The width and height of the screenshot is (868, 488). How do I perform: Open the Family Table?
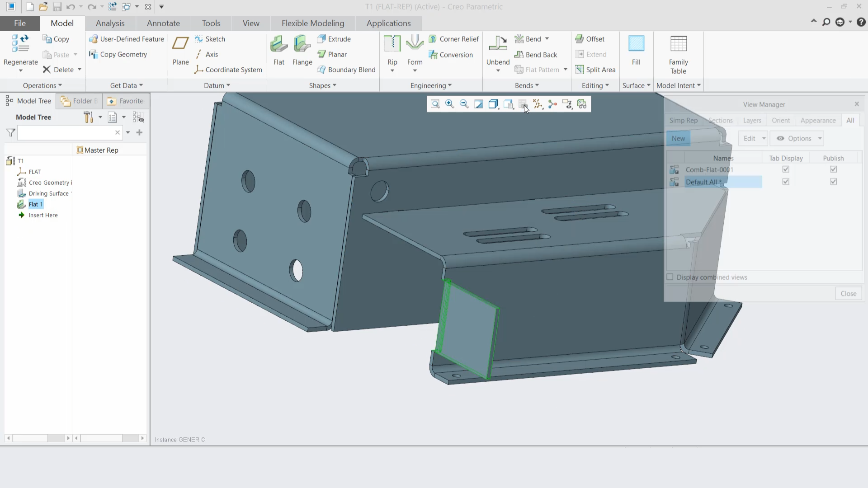click(678, 54)
